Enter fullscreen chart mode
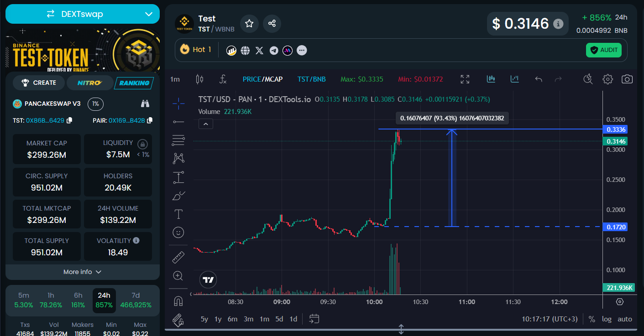 [465, 79]
